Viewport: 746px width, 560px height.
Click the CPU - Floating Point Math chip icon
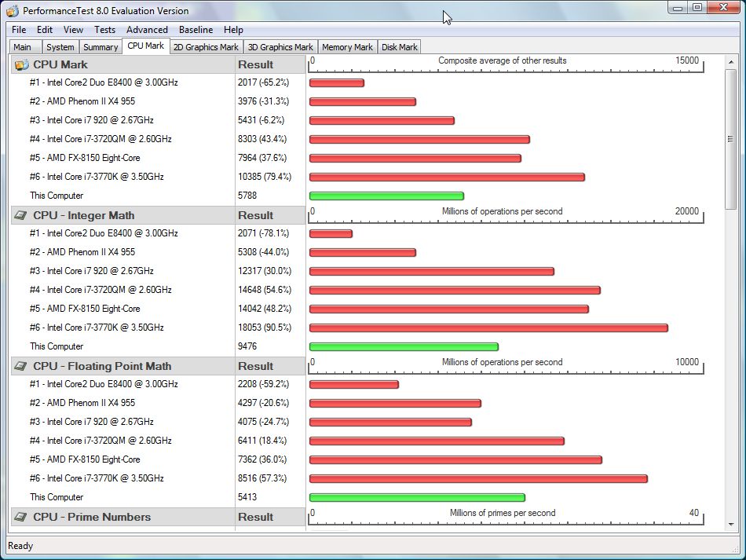click(20, 366)
